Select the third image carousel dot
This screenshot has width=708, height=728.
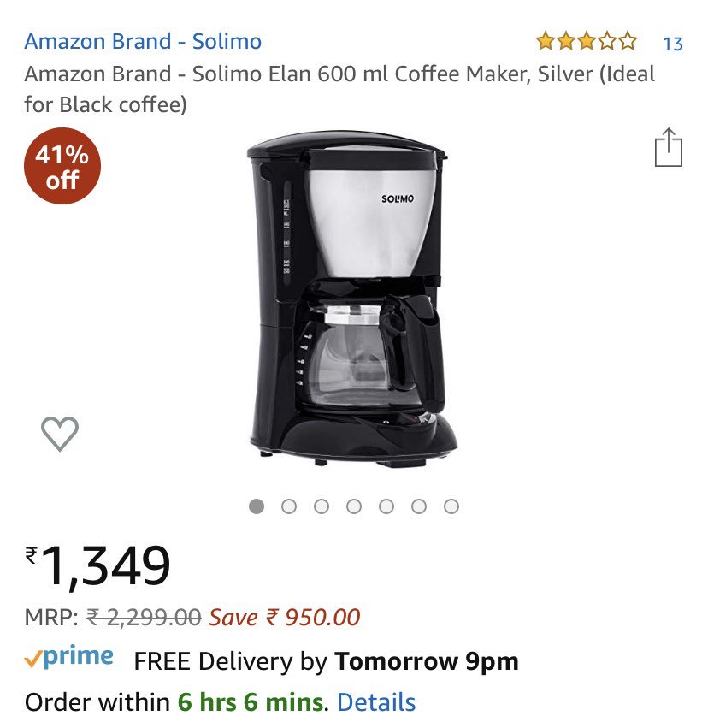322,506
